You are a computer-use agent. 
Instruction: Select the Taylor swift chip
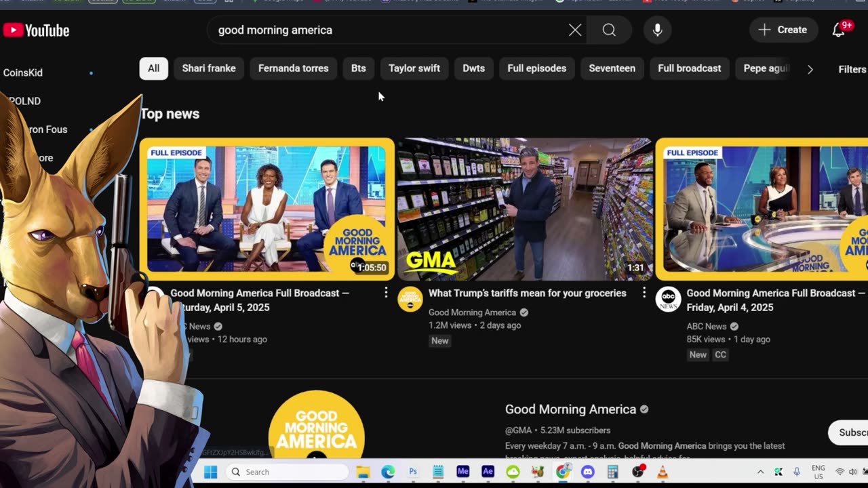pyautogui.click(x=414, y=68)
